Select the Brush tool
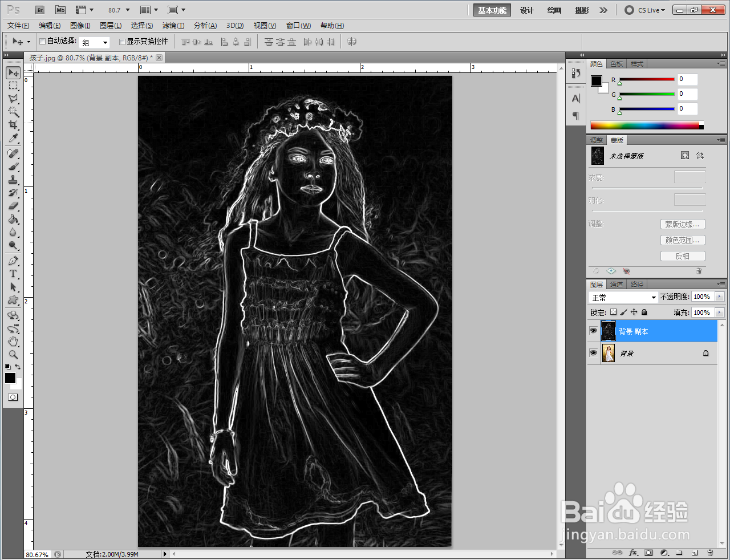Screen dimensions: 730x560 pos(13,167)
